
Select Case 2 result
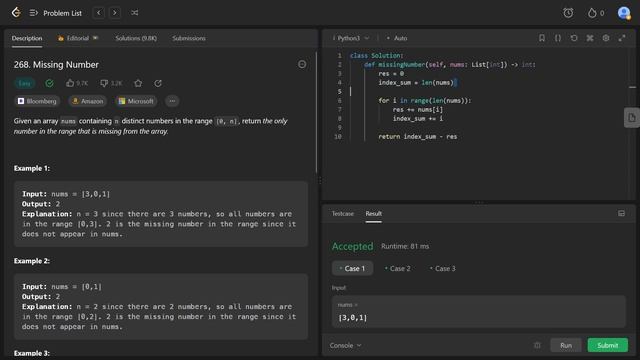398,269
